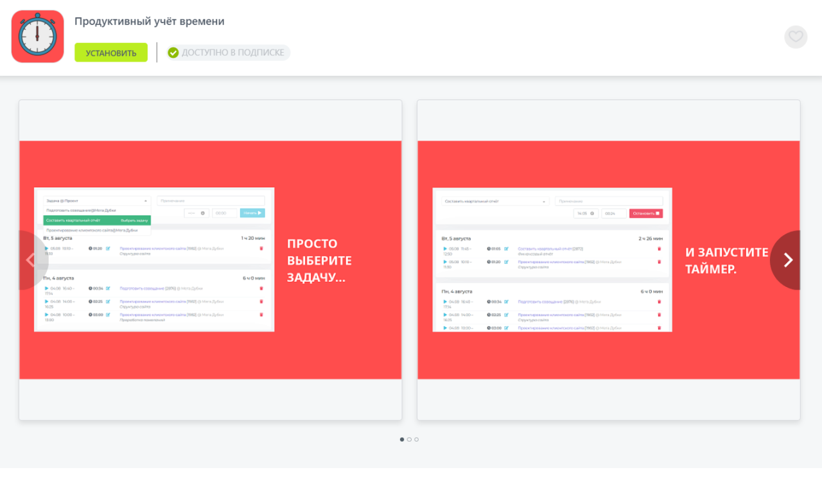Choose highlighted green 'Составить квартальный отчёт' option
The height and width of the screenshot is (504, 822).
[x=97, y=220]
